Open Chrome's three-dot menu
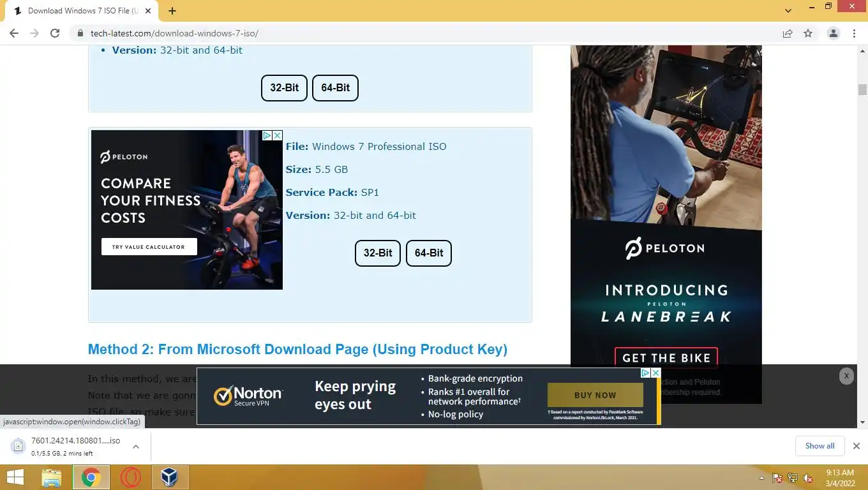This screenshot has height=490, width=868. tap(854, 33)
